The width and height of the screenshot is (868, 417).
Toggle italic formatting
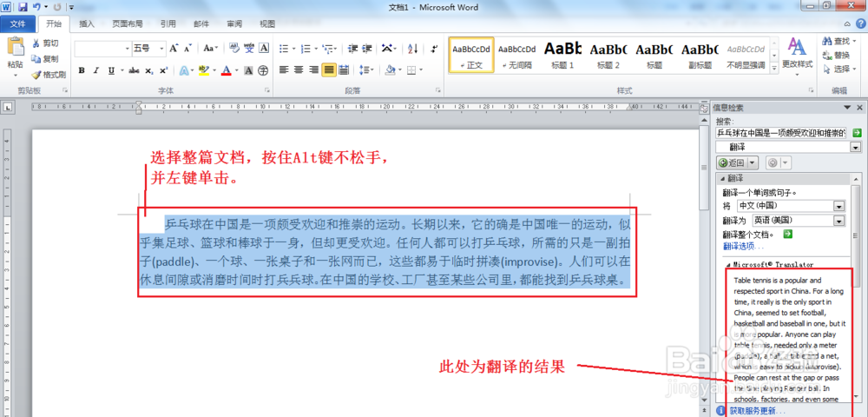[96, 70]
